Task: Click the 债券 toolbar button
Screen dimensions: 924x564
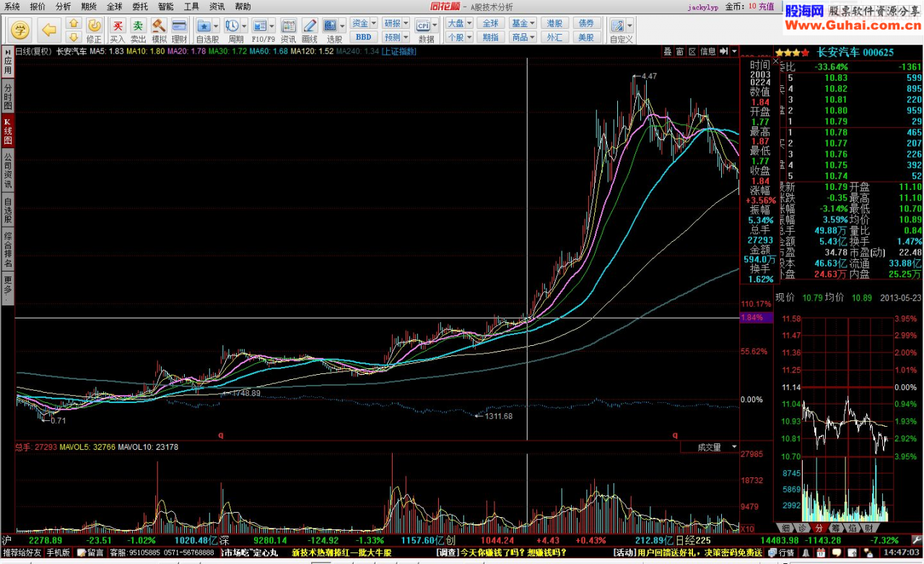Action: 586,23
